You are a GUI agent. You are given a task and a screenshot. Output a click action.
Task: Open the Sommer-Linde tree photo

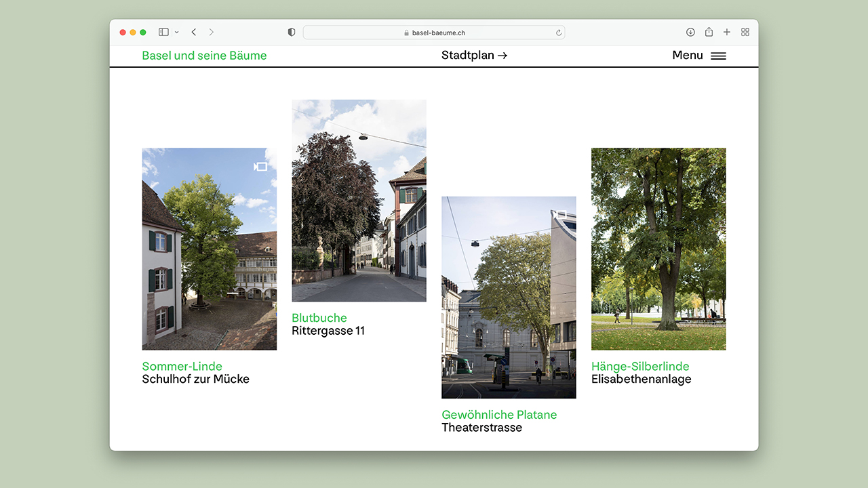point(210,249)
